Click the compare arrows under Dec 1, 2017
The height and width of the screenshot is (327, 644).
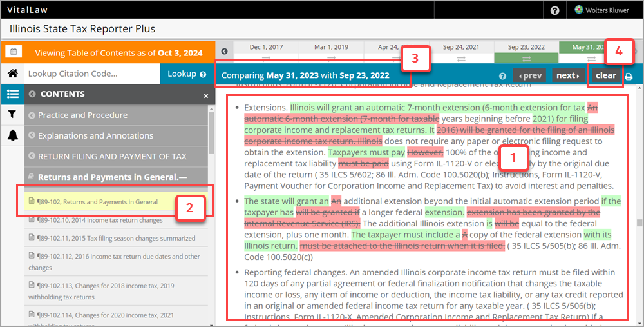[266, 59]
